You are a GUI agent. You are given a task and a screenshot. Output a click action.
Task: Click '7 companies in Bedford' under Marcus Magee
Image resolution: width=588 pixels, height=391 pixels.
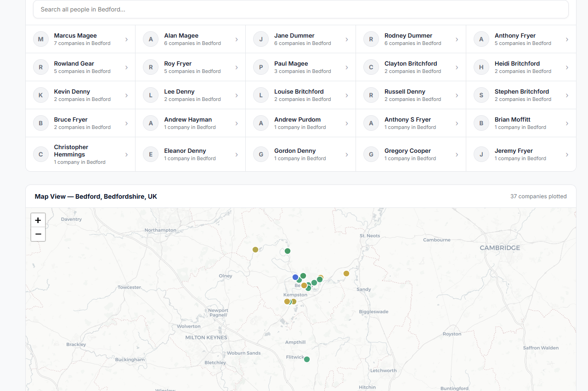(82, 43)
